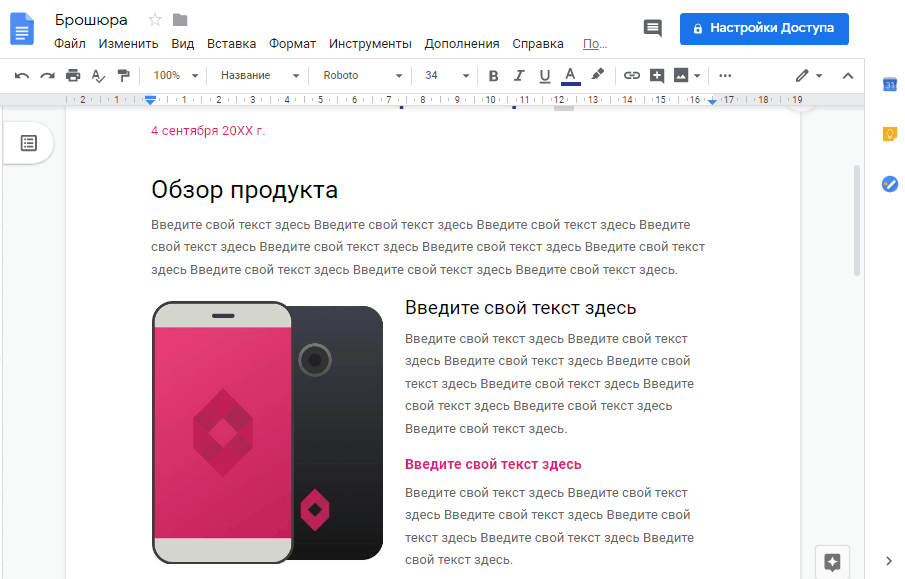
Task: Select the Paint format tool
Action: coord(124,75)
